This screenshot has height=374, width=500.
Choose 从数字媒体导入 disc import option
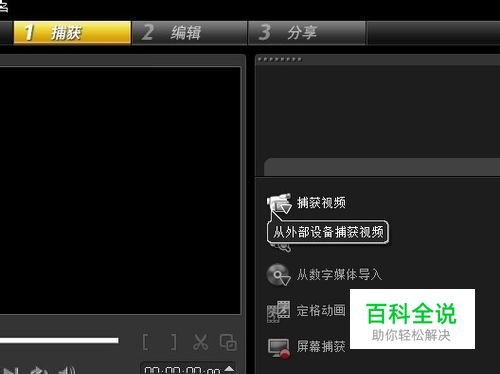coord(324,275)
